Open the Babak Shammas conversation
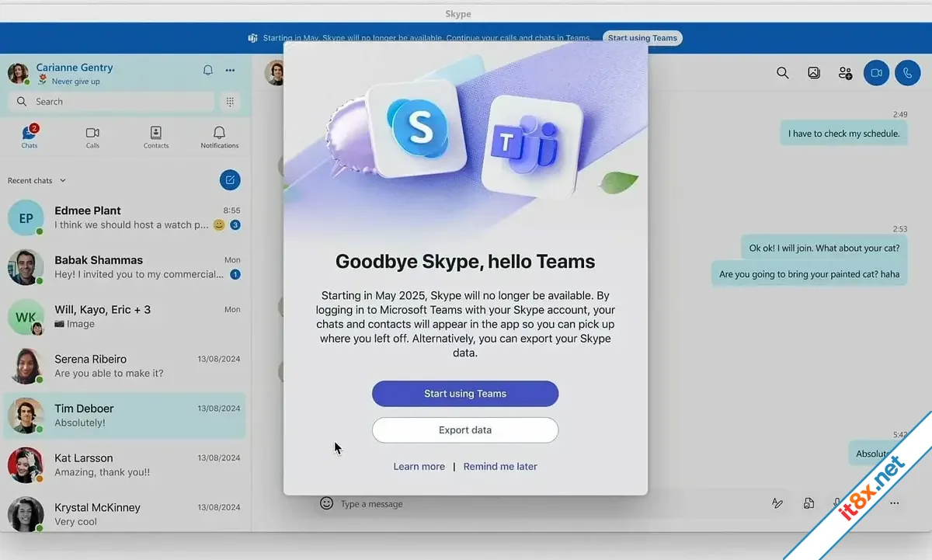 125,267
